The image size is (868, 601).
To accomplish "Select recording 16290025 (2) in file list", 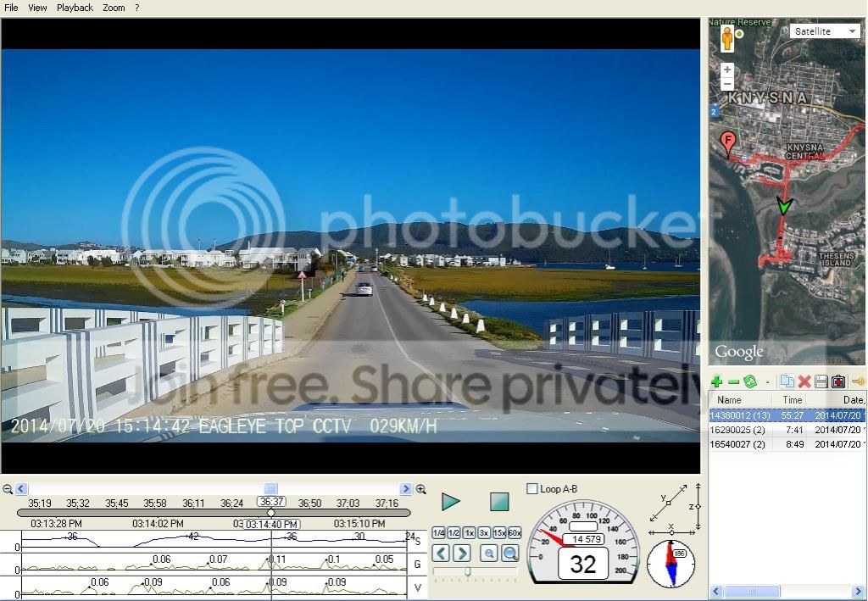I will tap(787, 430).
